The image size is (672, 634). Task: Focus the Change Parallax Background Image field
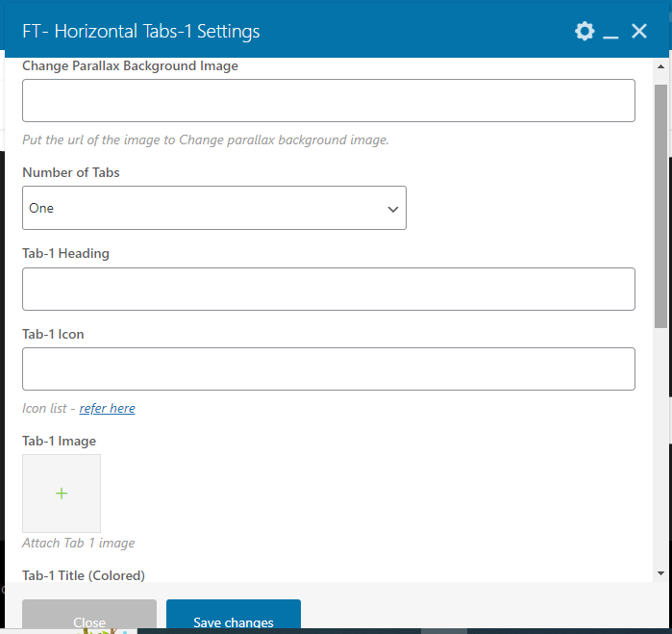click(x=329, y=100)
